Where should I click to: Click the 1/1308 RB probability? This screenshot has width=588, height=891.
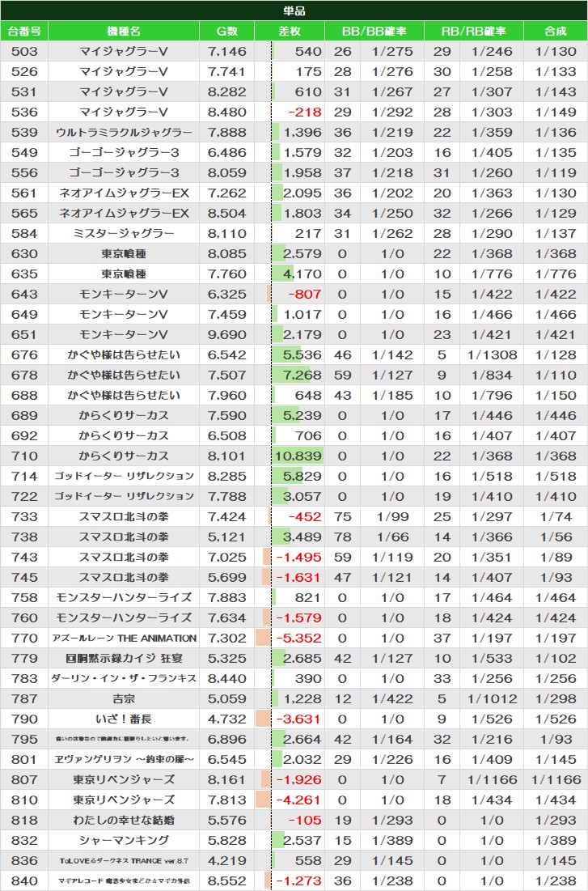coord(492,355)
